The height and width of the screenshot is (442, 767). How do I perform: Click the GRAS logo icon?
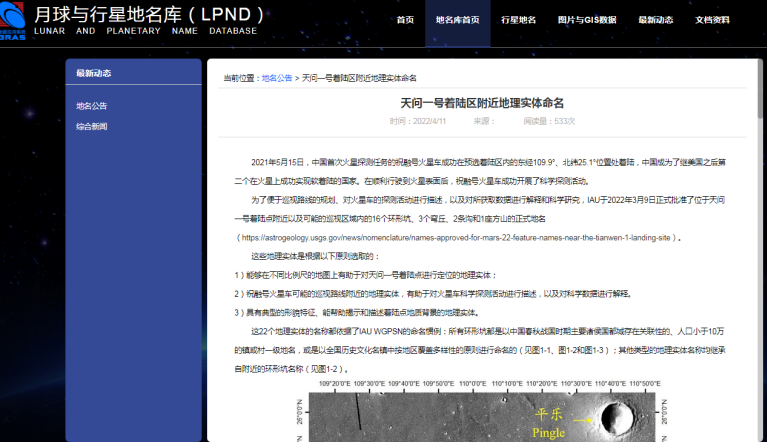pos(14,22)
